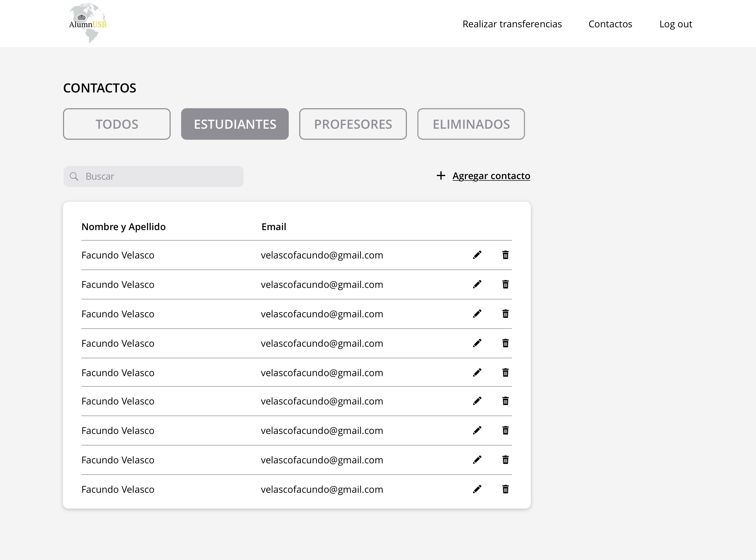The image size is (756, 560).
Task: Click the Agregar contacto link
Action: pos(491,176)
